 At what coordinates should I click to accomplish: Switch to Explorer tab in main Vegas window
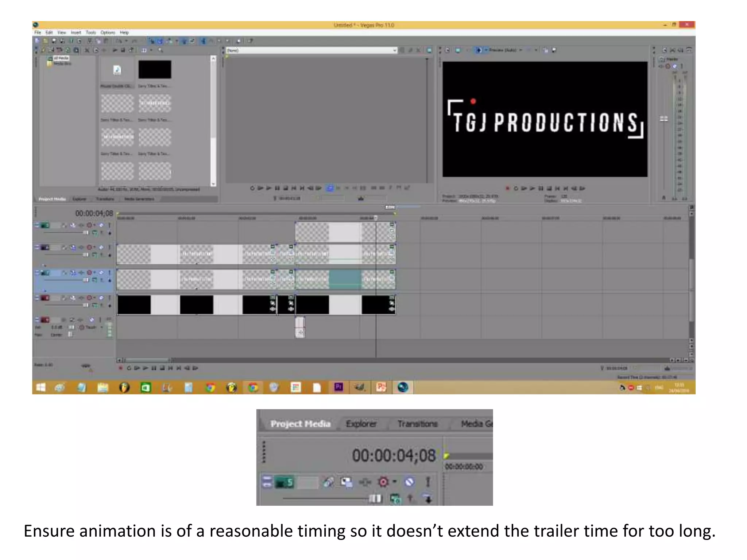point(79,199)
